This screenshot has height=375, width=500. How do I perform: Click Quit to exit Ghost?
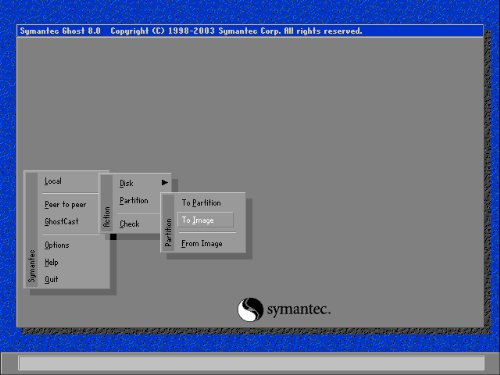(51, 279)
